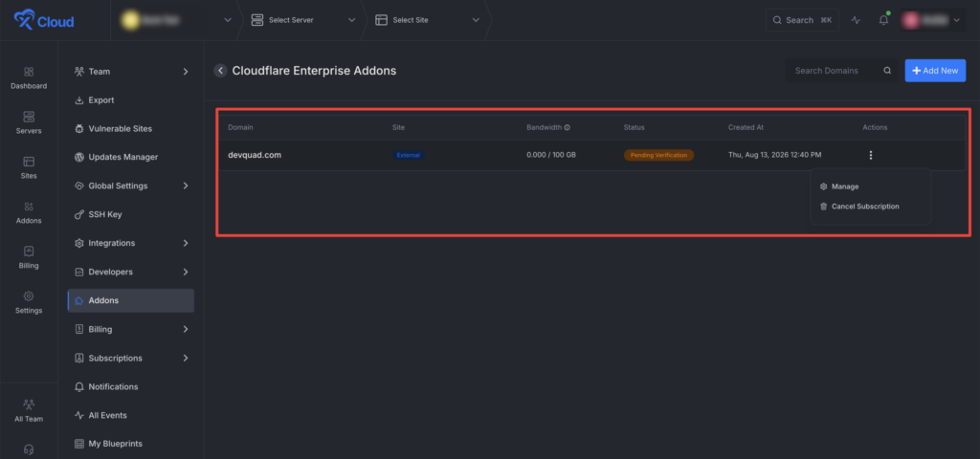980x459 pixels.
Task: Open the three-dot actions menu for devquad.com
Action: pos(871,155)
